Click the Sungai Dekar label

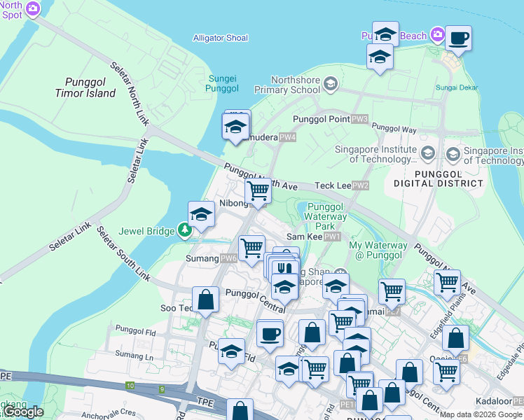pyautogui.click(x=457, y=87)
